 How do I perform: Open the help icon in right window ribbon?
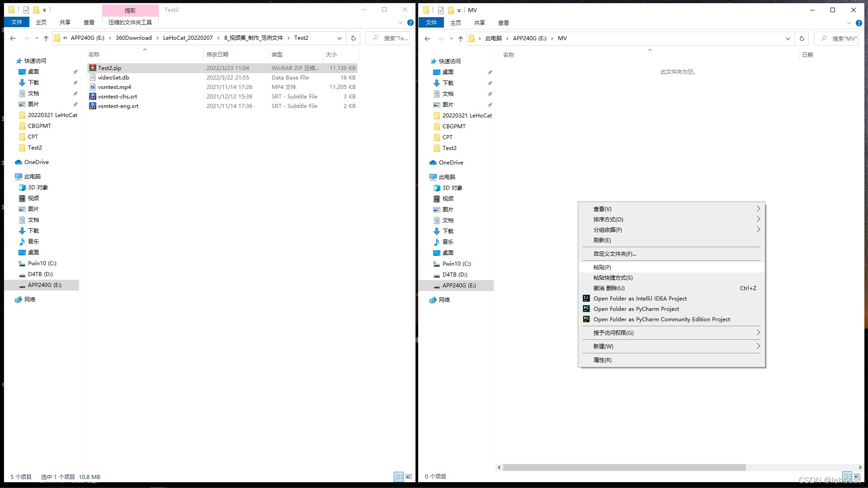point(859,23)
